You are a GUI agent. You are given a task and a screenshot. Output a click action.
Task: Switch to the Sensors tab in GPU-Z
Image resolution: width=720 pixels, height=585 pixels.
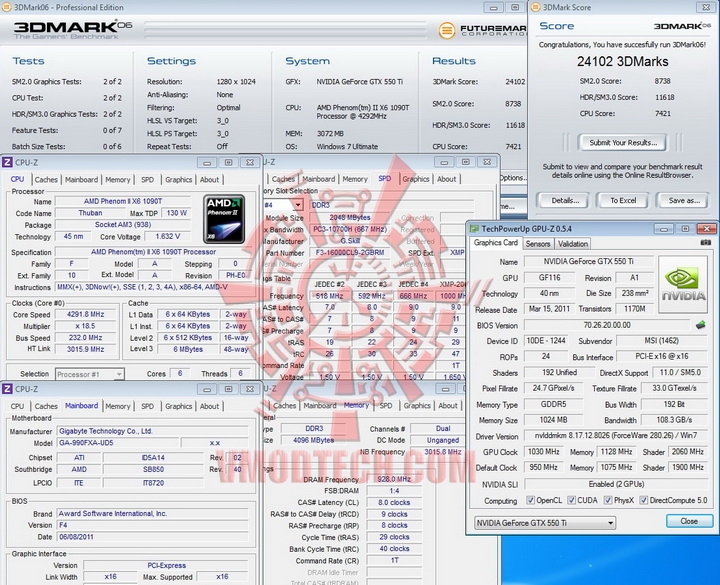(x=538, y=244)
